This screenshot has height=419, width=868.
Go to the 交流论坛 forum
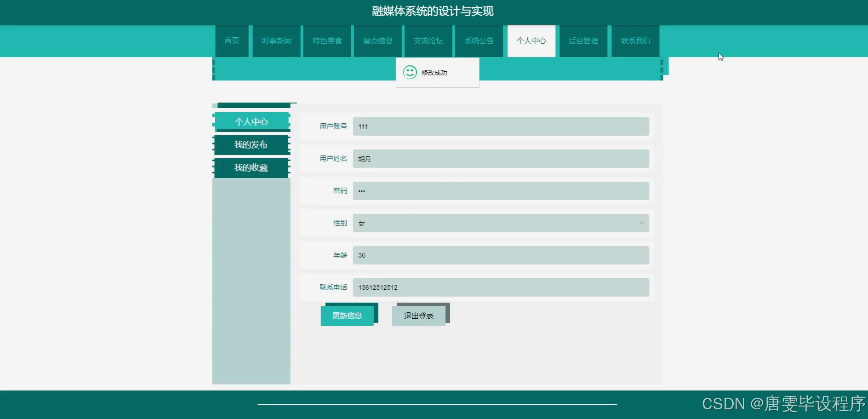(428, 40)
